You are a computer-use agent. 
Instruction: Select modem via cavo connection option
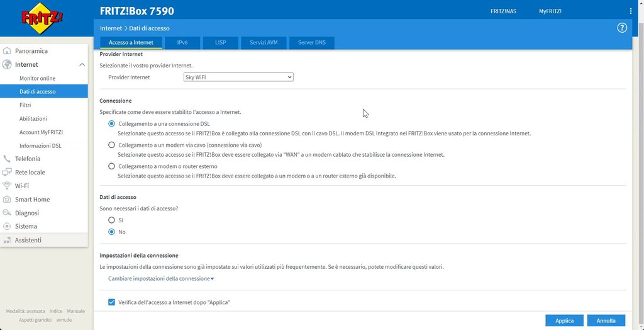tap(112, 145)
